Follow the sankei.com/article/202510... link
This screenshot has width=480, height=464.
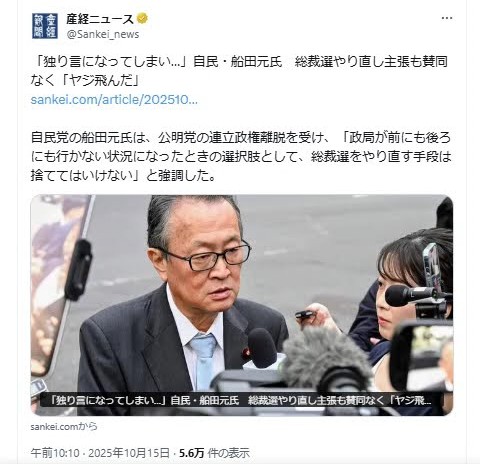114,100
